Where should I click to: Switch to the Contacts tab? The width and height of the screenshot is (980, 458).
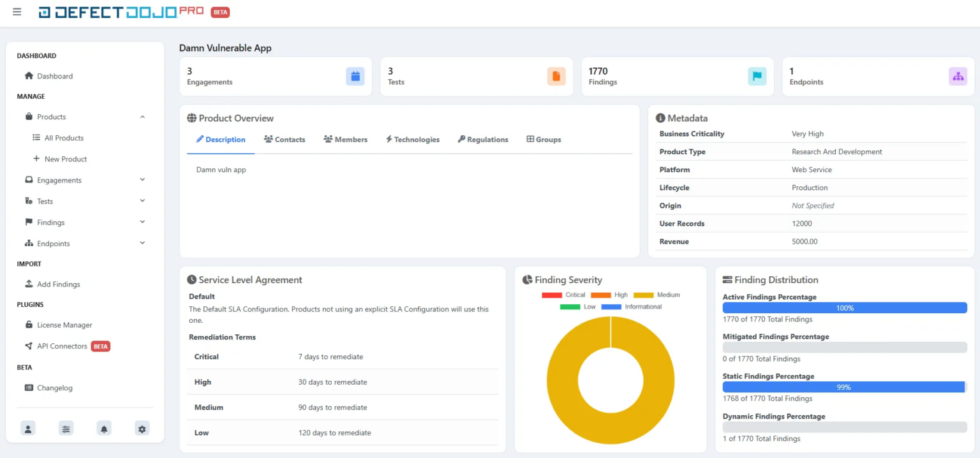pyautogui.click(x=285, y=139)
